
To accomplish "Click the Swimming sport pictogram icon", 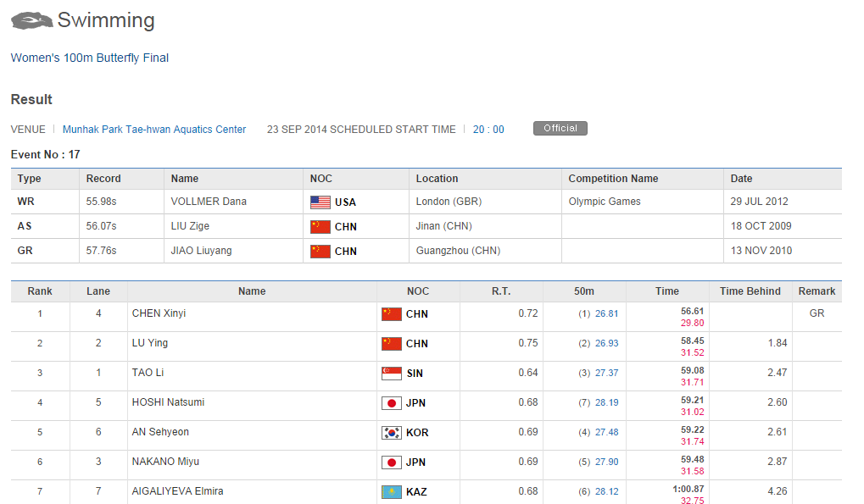I will [31, 21].
